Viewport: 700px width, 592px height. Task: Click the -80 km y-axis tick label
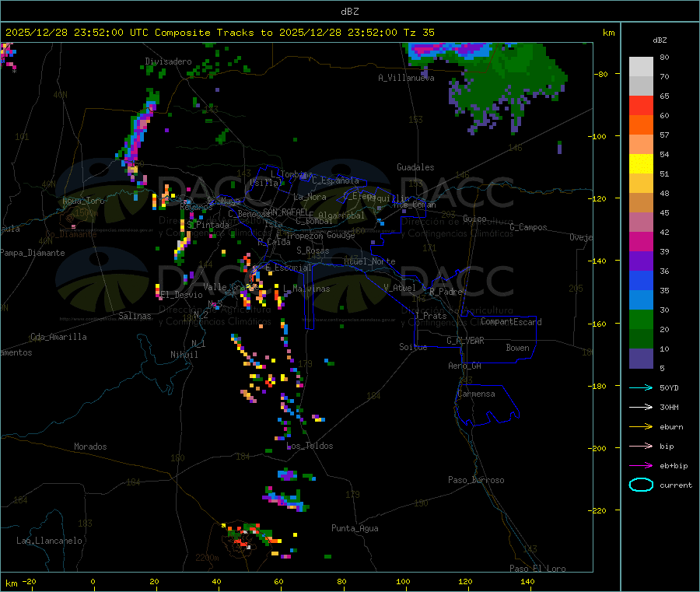(x=600, y=74)
